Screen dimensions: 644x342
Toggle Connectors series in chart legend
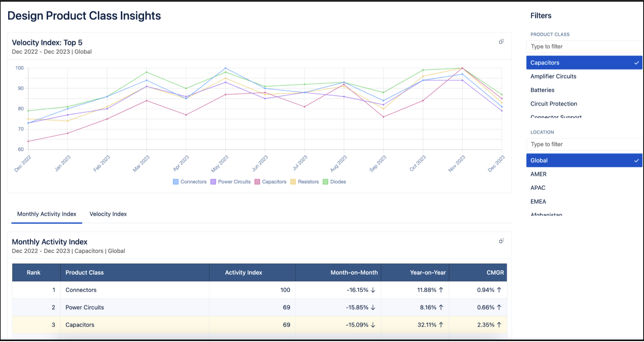point(190,182)
